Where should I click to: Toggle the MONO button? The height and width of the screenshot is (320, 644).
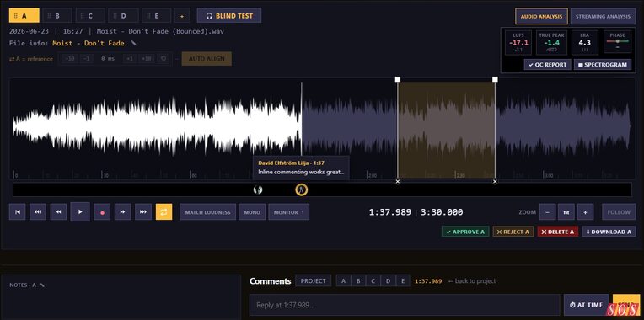(x=252, y=212)
